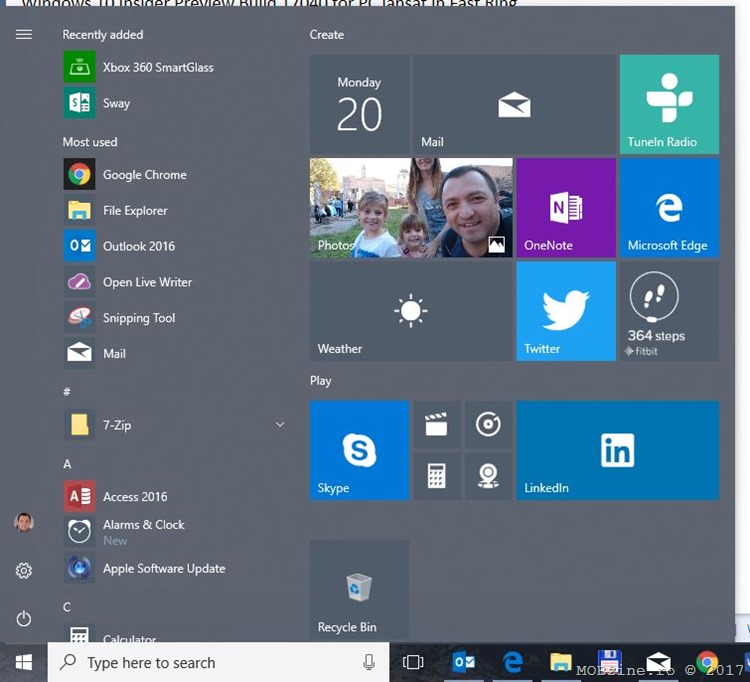Click the floppy disk icon on the taskbar
Image resolution: width=750 pixels, height=682 pixels.
point(609,661)
